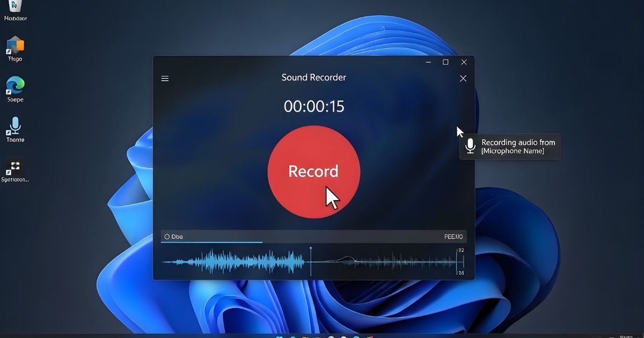This screenshot has width=644, height=338.
Task: Click the playhead marker on the waveform
Action: pyautogui.click(x=311, y=261)
